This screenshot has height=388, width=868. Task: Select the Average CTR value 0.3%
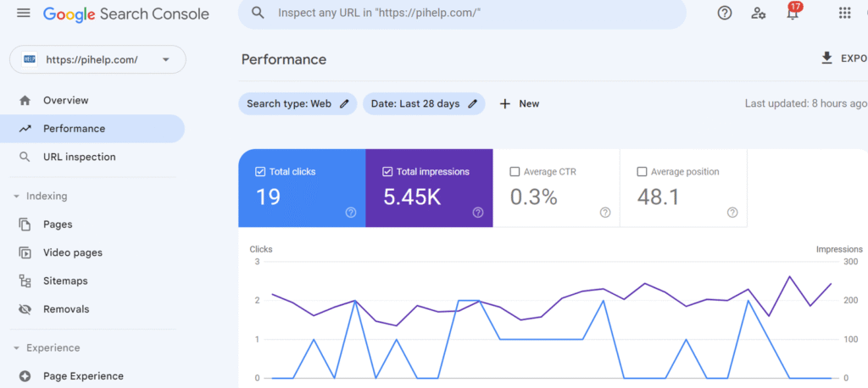534,197
